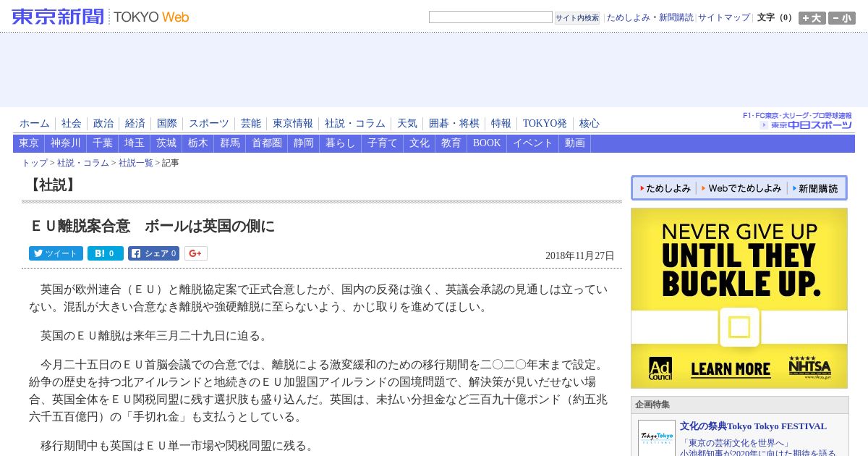The width and height of the screenshot is (868, 456).
Task: Click the Google+ share button
Action: 196,253
